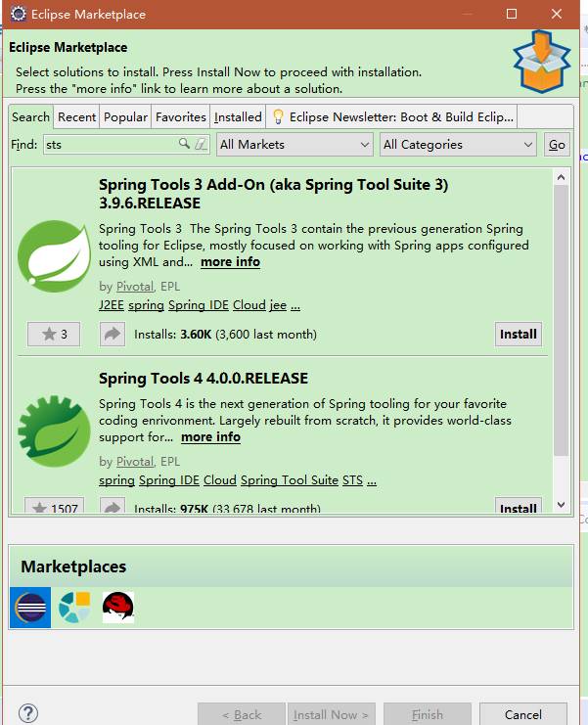Click the Go button
588x725 pixels.
click(x=557, y=144)
